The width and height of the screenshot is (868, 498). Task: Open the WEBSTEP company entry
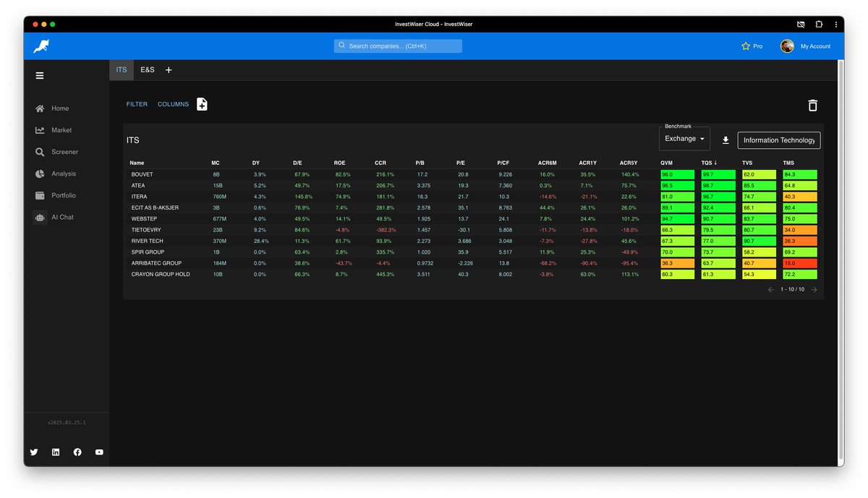click(x=142, y=219)
